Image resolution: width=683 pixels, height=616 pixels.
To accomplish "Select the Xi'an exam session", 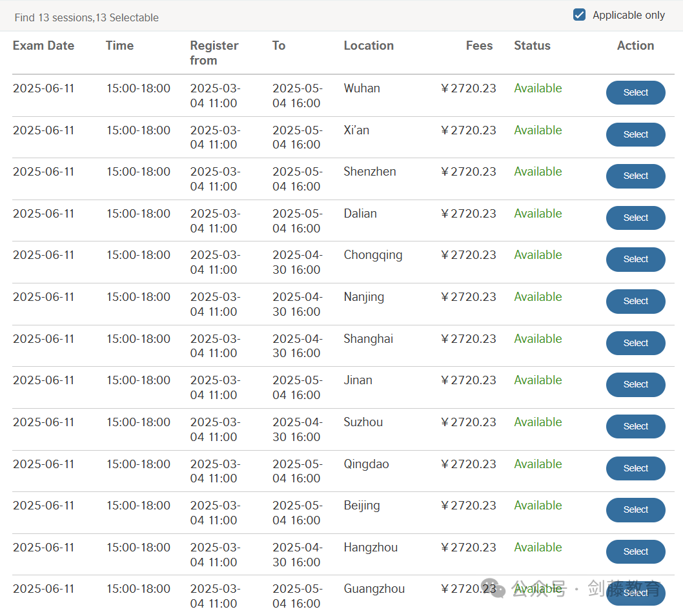I will [x=635, y=134].
